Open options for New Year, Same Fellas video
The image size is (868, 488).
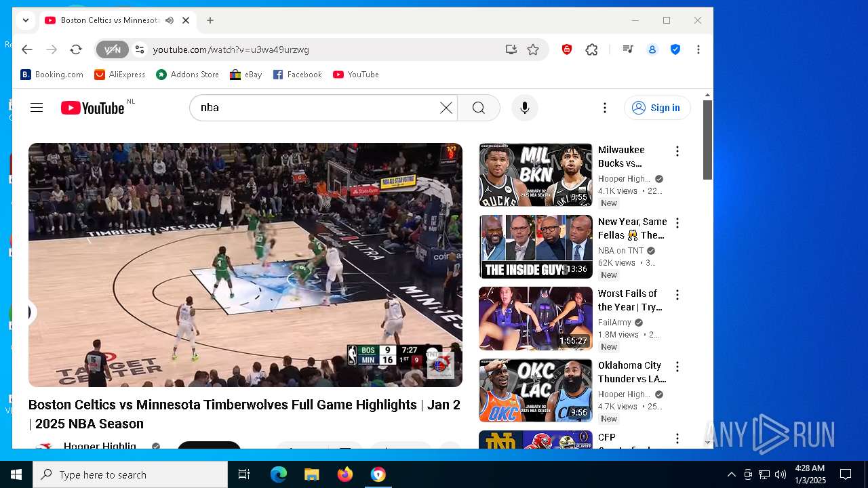point(677,223)
